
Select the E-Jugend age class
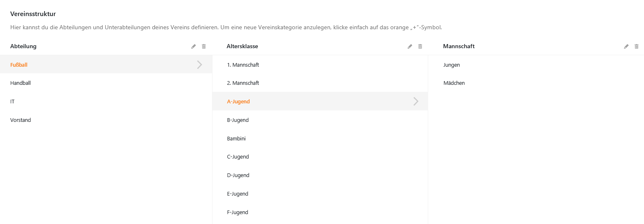(320, 194)
